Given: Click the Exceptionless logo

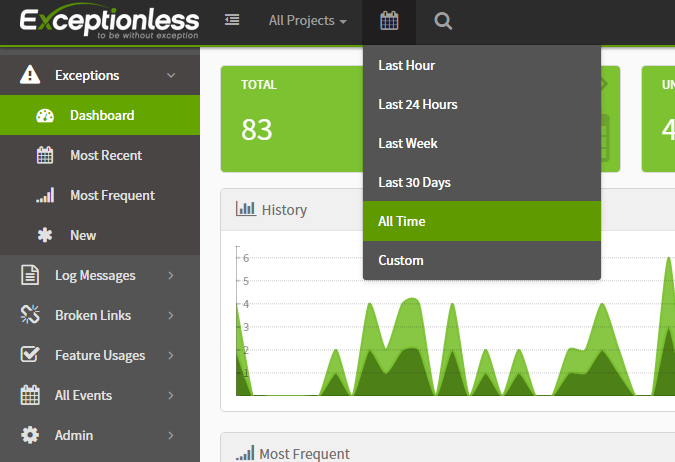Looking at the screenshot, I should pyautogui.click(x=108, y=22).
